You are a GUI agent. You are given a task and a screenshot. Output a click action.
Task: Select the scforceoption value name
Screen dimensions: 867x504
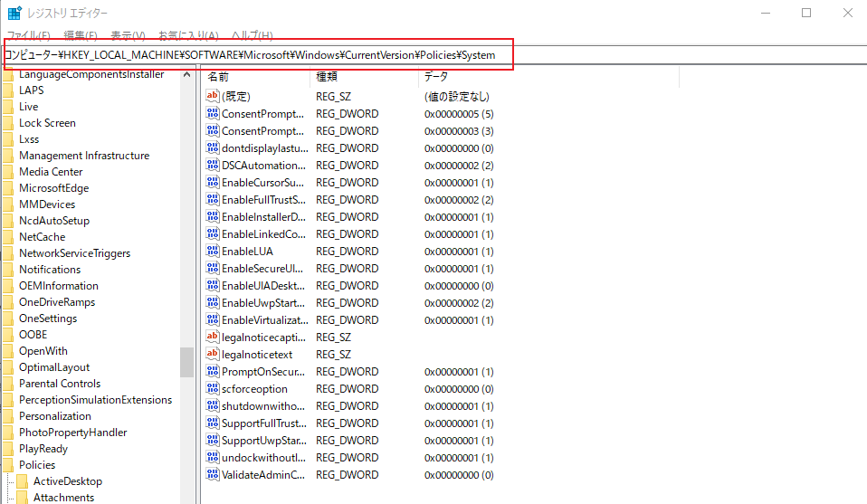(254, 388)
